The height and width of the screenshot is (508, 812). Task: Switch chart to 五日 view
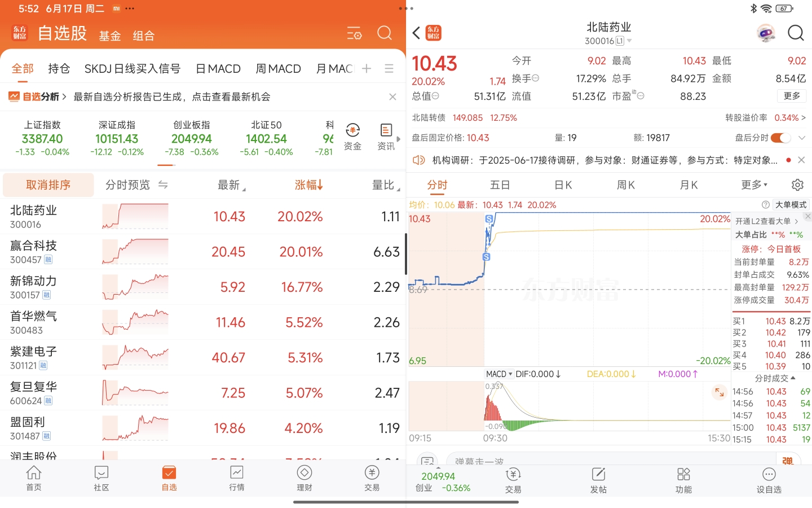500,185
